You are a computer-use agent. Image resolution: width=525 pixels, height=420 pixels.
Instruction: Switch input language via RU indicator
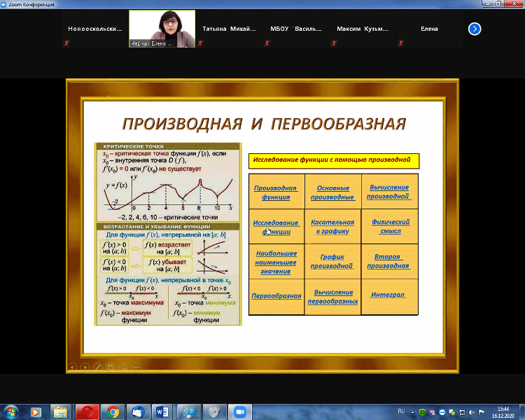tap(401, 410)
